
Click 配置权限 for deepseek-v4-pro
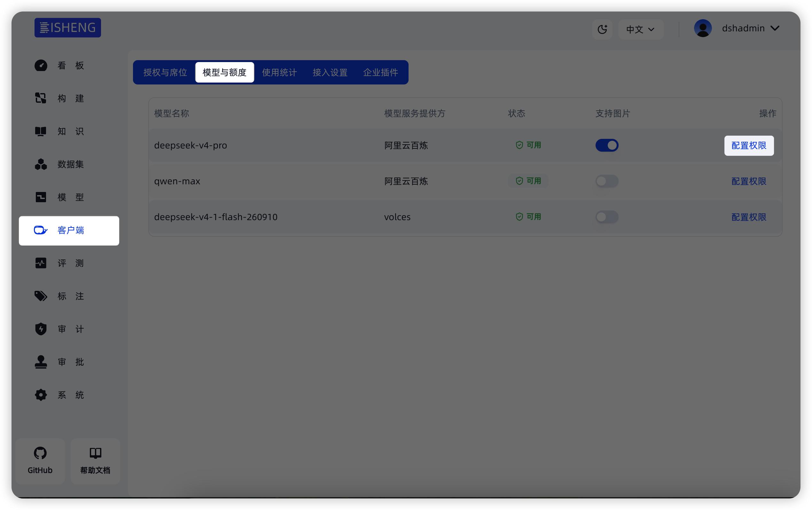(749, 146)
